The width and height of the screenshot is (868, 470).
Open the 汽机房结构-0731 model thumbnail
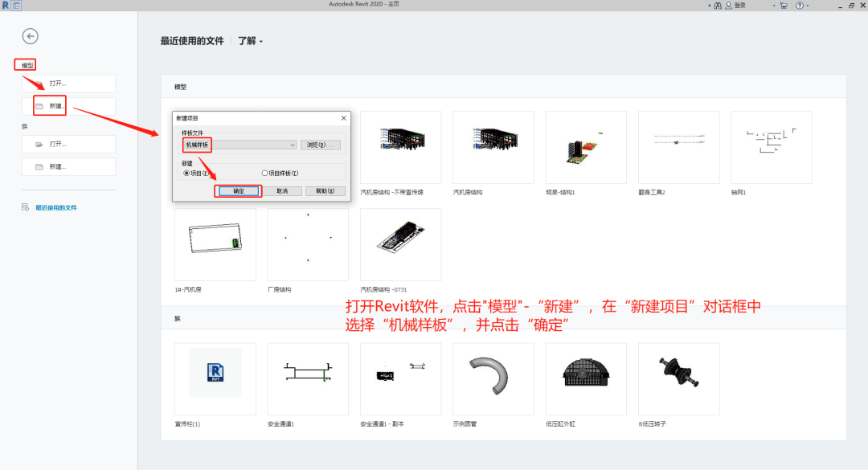(x=401, y=245)
